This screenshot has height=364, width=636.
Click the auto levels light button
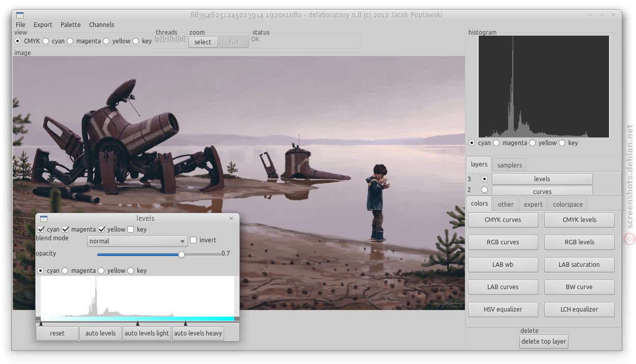pyautogui.click(x=147, y=333)
